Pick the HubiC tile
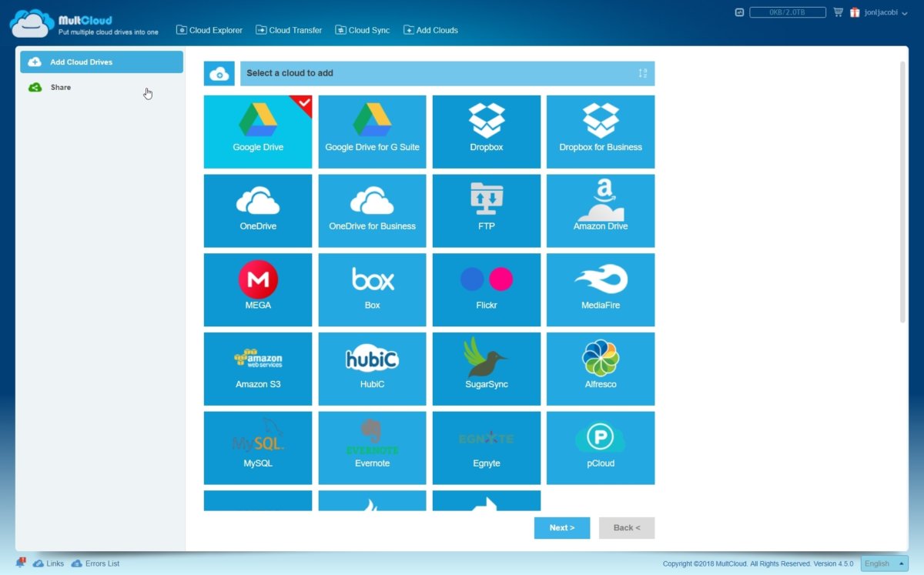This screenshot has width=924, height=575. coord(372,369)
